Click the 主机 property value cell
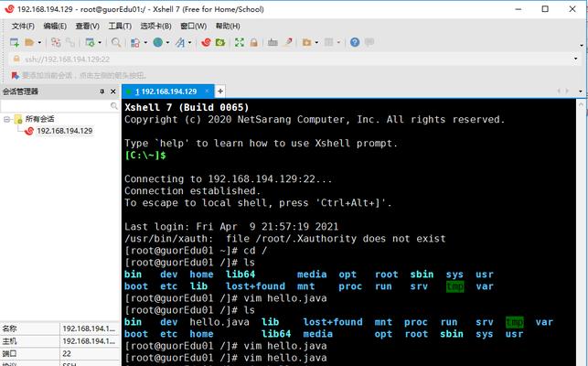 click(x=90, y=341)
